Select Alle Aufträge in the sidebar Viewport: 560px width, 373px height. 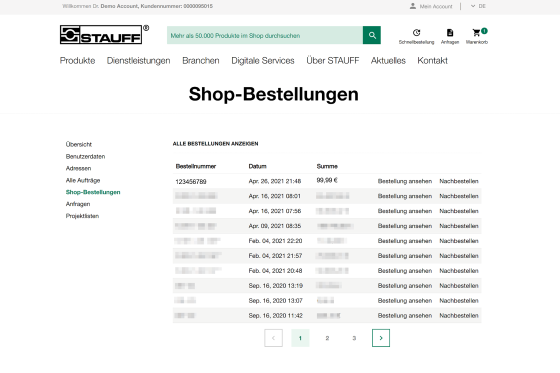pyautogui.click(x=83, y=180)
